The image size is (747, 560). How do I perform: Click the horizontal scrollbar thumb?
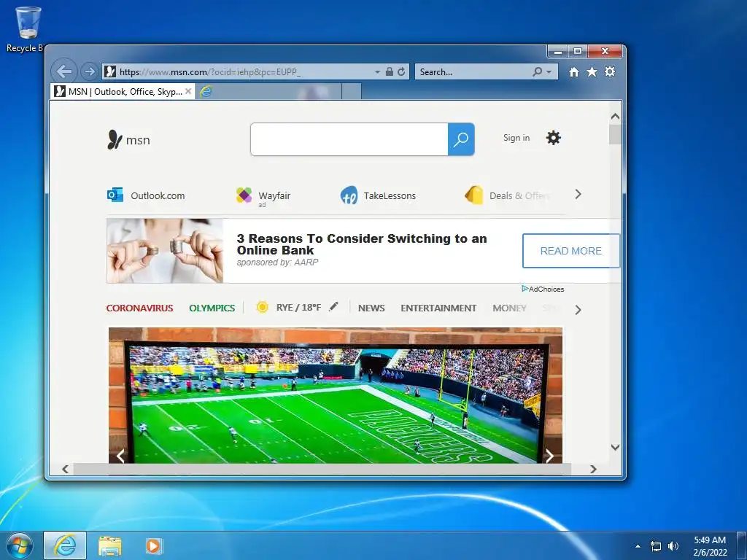(322, 469)
